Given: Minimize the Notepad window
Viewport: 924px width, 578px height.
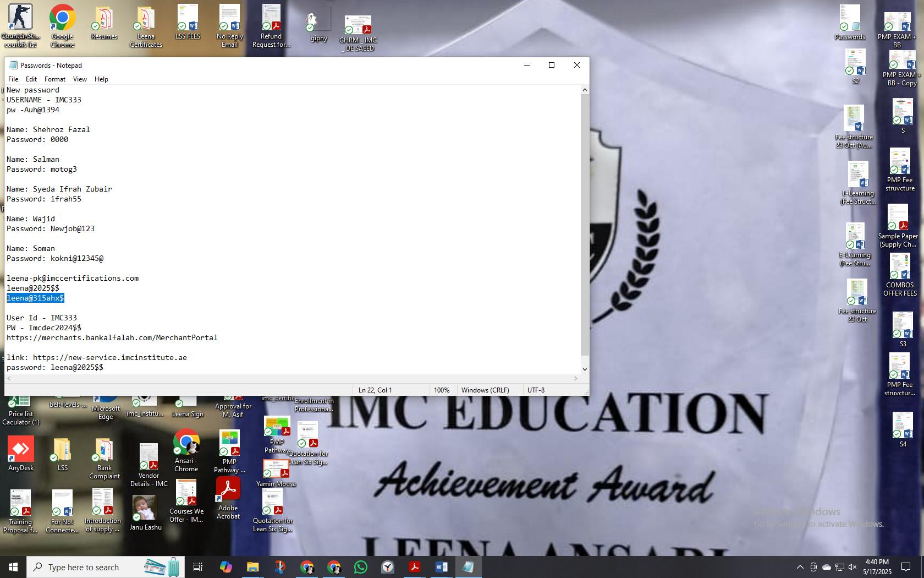Looking at the screenshot, I should pyautogui.click(x=526, y=65).
